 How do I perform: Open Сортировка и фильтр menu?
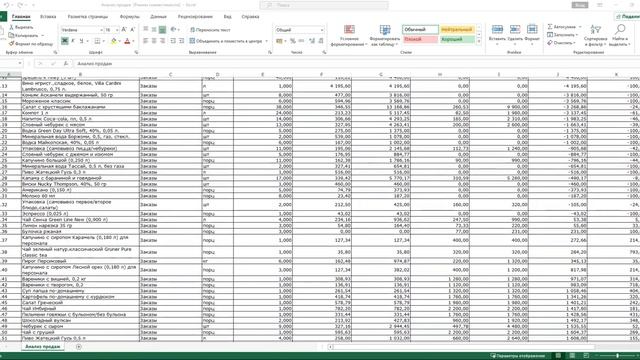(x=595, y=35)
